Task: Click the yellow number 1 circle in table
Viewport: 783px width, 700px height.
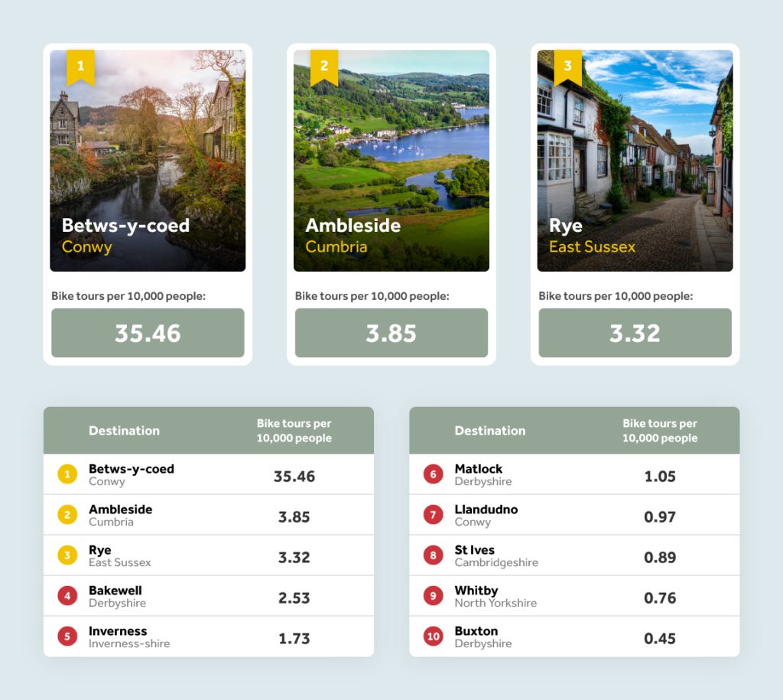Action: click(67, 475)
